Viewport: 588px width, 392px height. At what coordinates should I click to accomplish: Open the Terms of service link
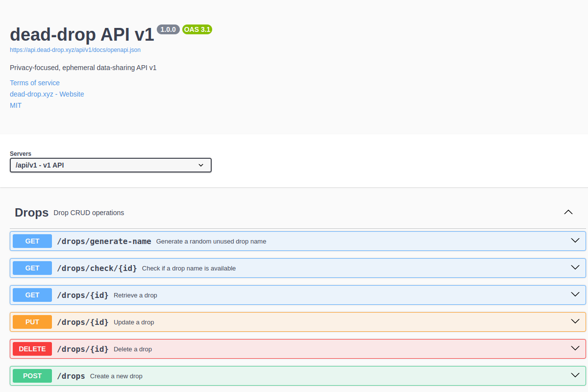pyautogui.click(x=35, y=83)
